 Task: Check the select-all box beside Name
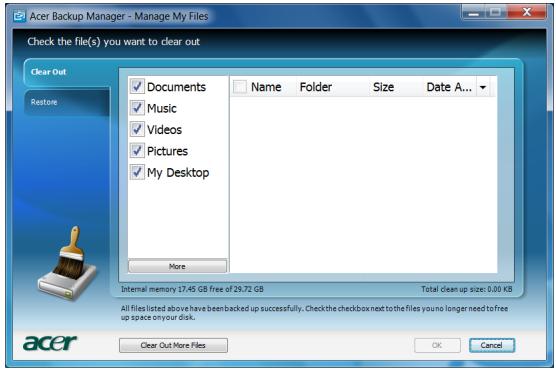pos(240,87)
